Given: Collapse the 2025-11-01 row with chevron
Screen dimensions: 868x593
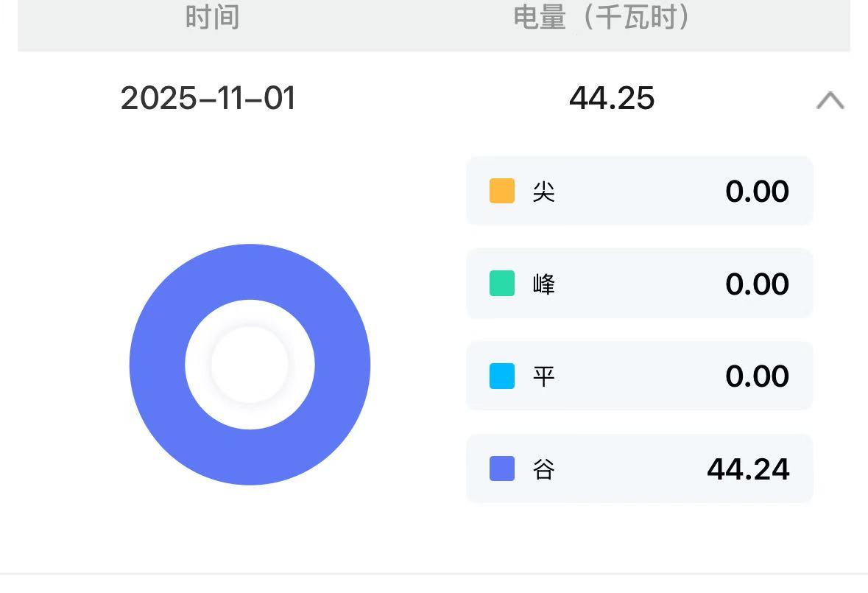Looking at the screenshot, I should [x=830, y=100].
